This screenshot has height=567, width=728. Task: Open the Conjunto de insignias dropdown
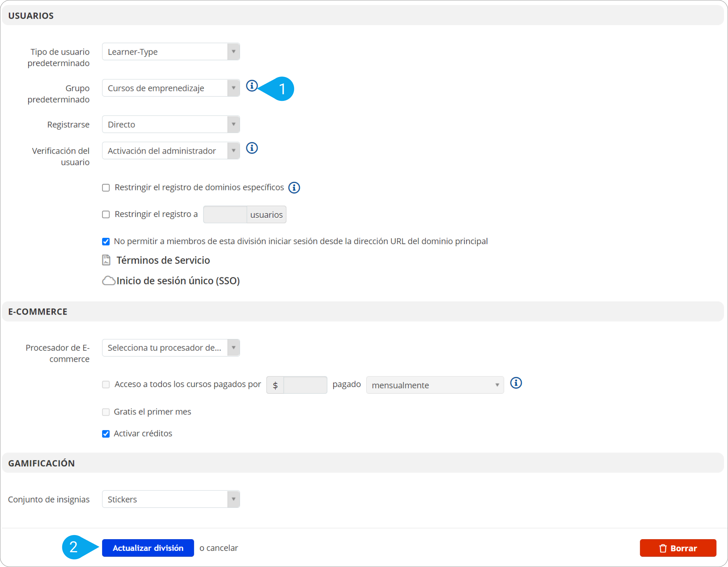[x=171, y=499]
